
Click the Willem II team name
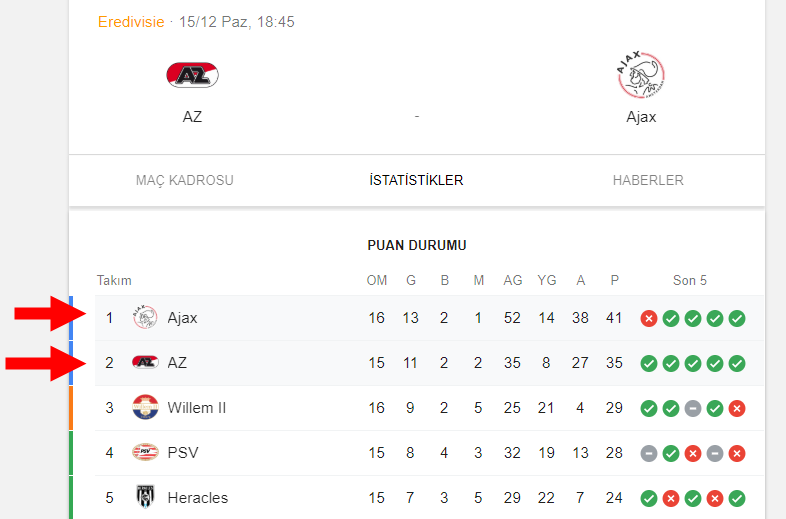pos(196,408)
